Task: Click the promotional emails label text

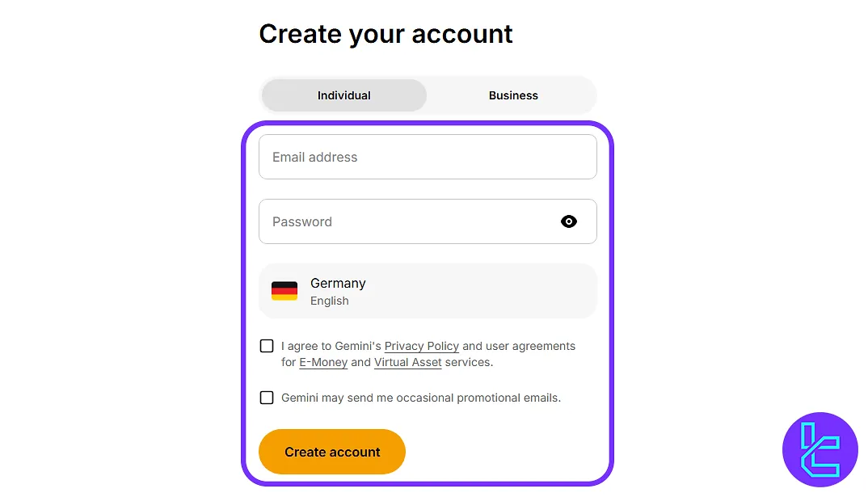Action: tap(421, 398)
